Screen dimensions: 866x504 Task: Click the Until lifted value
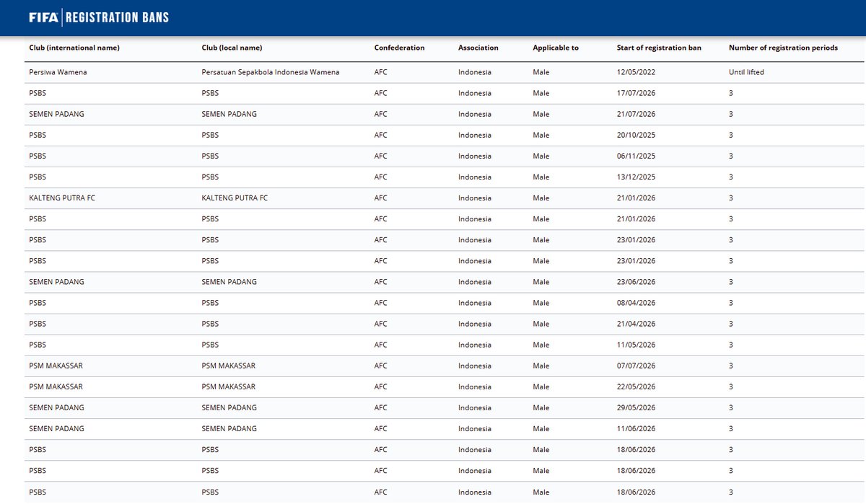[746, 72]
